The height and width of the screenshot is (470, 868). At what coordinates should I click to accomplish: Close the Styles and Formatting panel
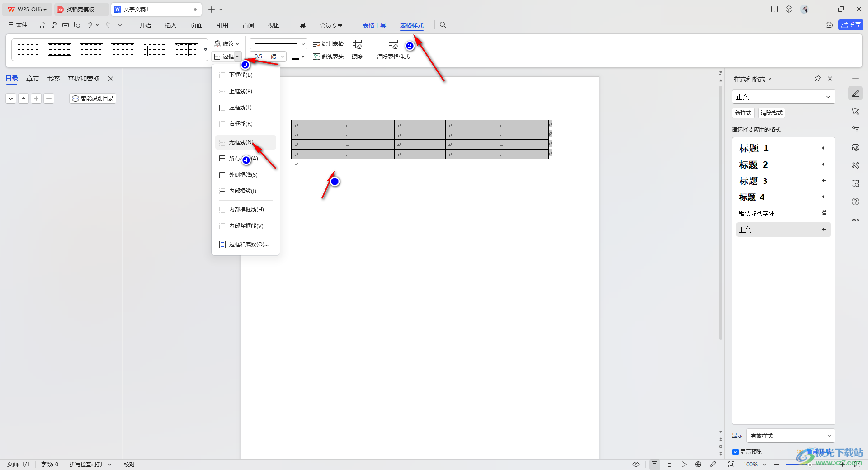coord(830,79)
